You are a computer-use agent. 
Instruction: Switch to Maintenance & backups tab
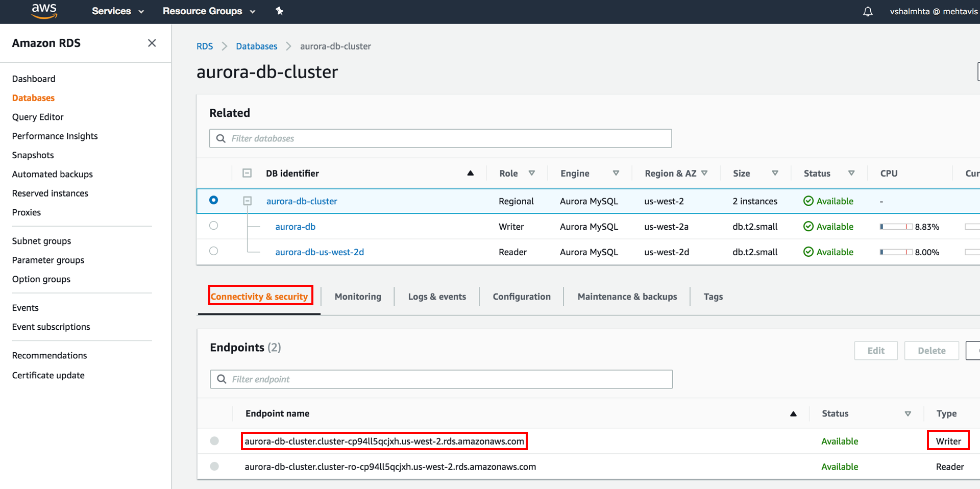tap(627, 297)
